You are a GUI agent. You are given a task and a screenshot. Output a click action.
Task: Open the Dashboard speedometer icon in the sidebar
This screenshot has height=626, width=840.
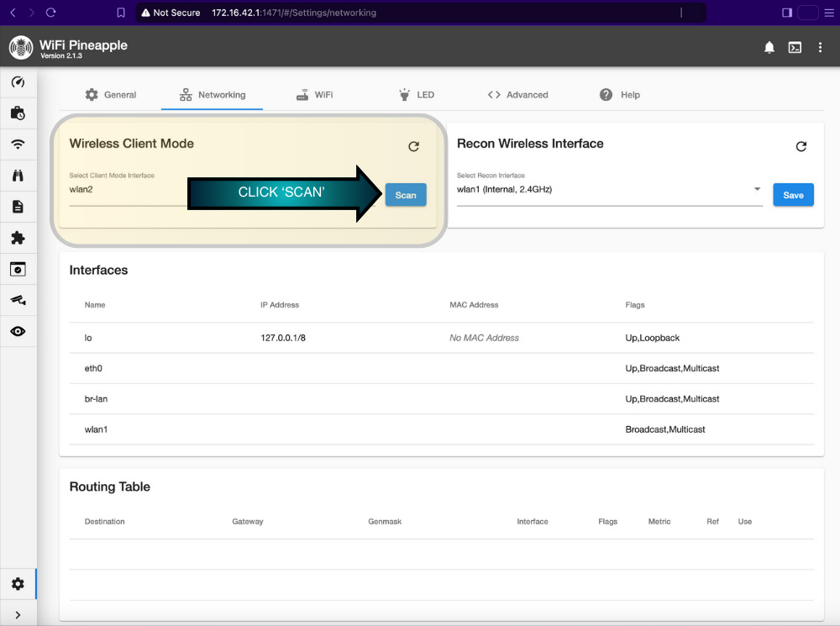pyautogui.click(x=18, y=82)
